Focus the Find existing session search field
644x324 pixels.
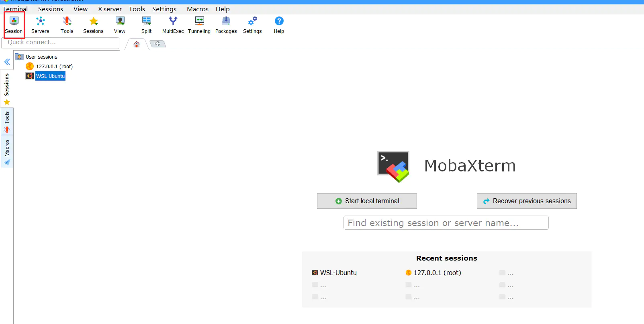pyautogui.click(x=446, y=223)
